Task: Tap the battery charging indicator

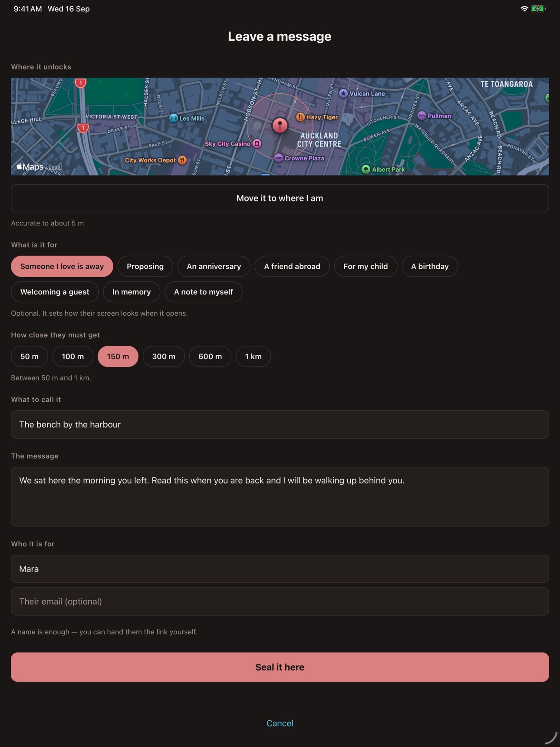Action: click(538, 9)
